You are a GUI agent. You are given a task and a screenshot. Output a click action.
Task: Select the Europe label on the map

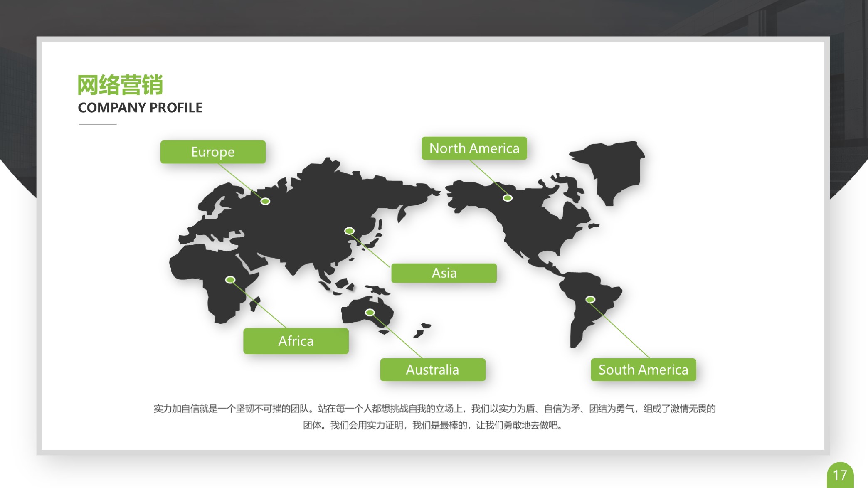pos(212,152)
